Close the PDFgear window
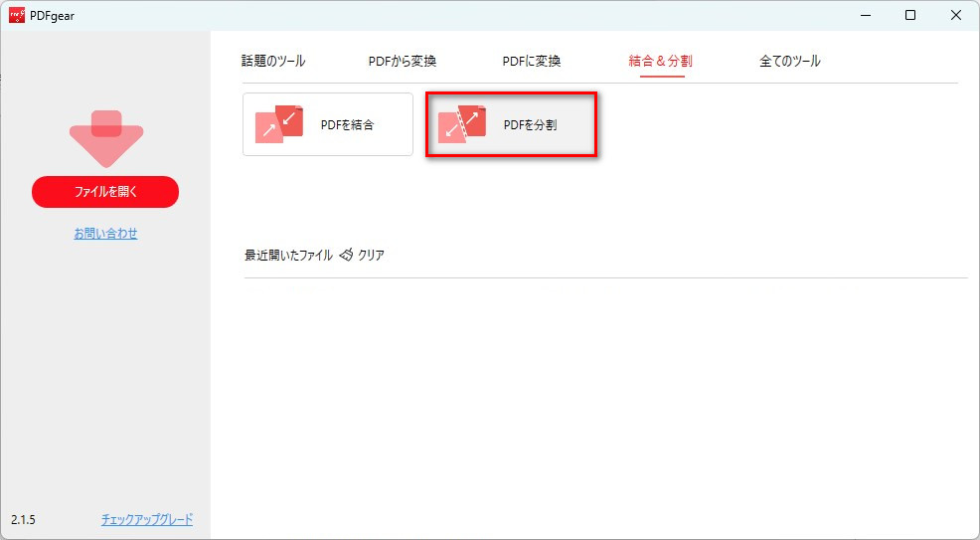 click(955, 16)
